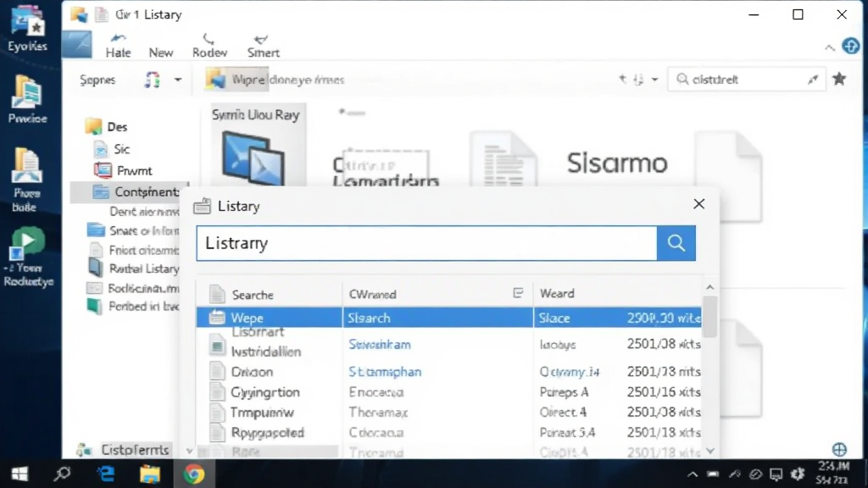Image resolution: width=868 pixels, height=488 pixels.
Task: Open the New ribbon tab
Action: coord(160,53)
